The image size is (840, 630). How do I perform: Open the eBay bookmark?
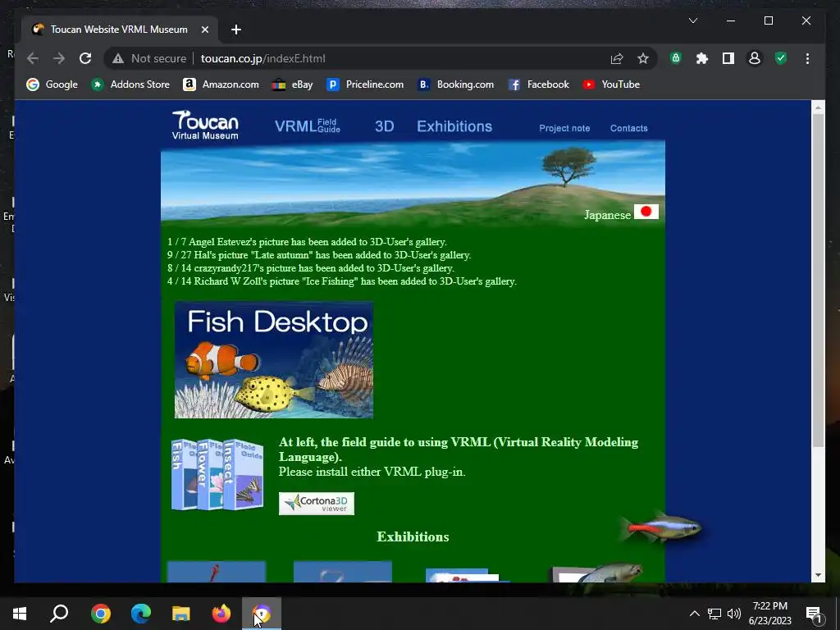[x=293, y=84]
